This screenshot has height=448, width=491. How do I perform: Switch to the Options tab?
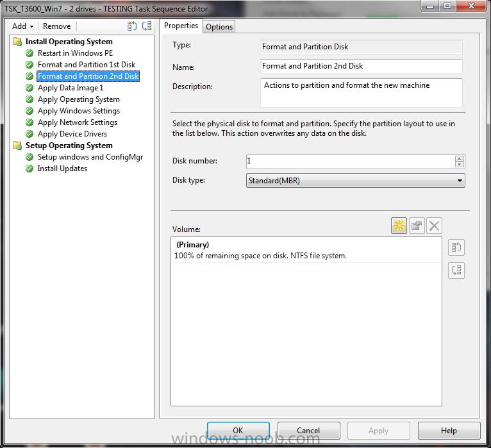point(219,27)
